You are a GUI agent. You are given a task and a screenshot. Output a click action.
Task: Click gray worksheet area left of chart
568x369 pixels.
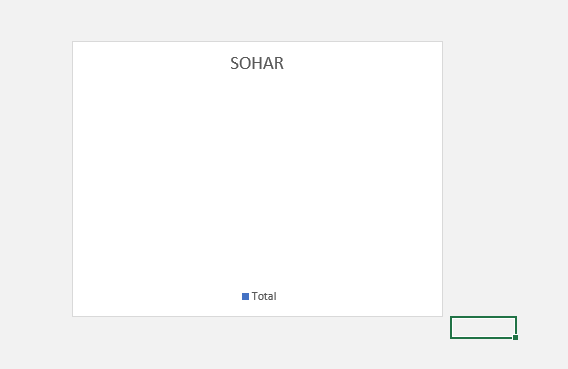click(x=36, y=179)
